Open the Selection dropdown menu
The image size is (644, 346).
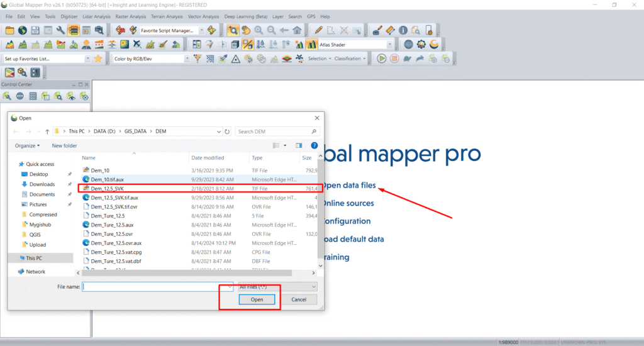(x=319, y=59)
